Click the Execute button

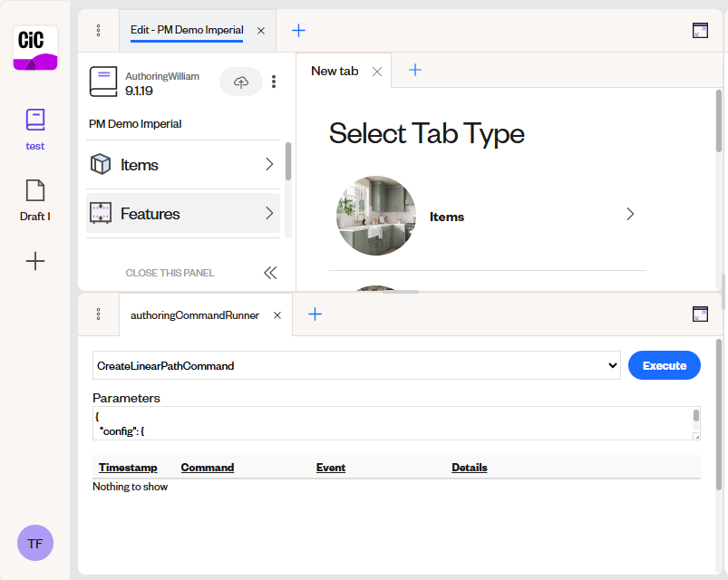pos(664,365)
